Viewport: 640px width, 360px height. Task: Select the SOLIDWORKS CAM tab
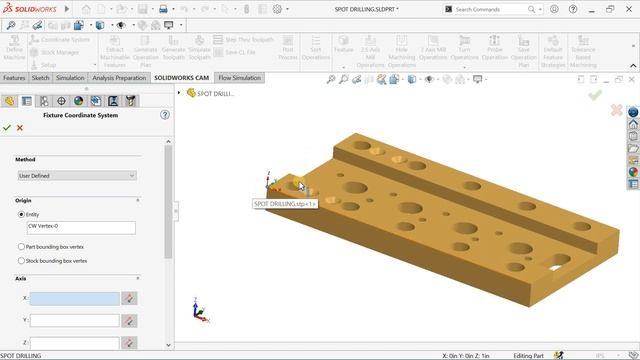(x=182, y=78)
